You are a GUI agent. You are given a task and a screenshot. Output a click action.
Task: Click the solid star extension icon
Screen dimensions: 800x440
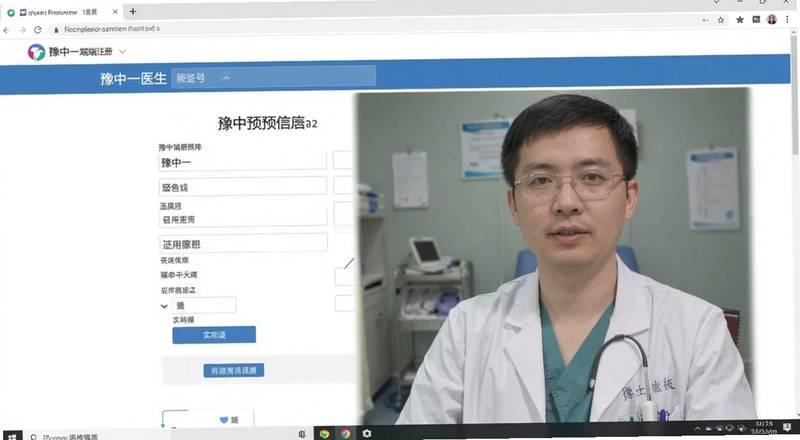[x=740, y=20]
